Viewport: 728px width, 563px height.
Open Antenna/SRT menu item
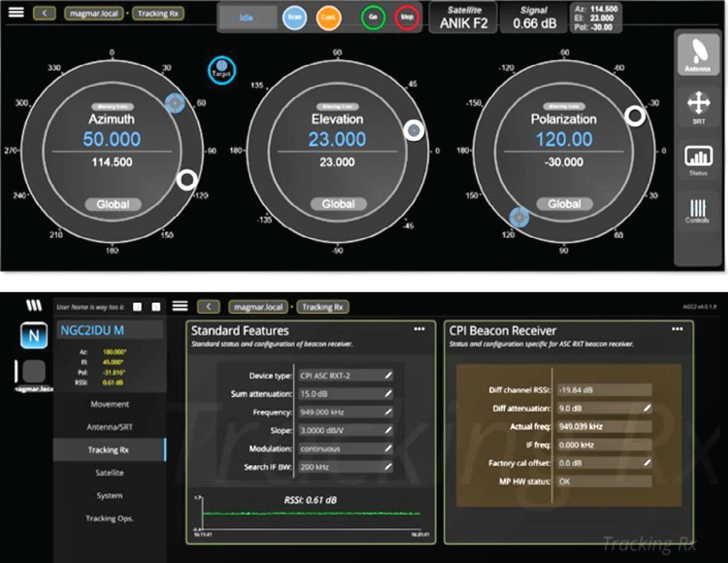pyautogui.click(x=110, y=427)
